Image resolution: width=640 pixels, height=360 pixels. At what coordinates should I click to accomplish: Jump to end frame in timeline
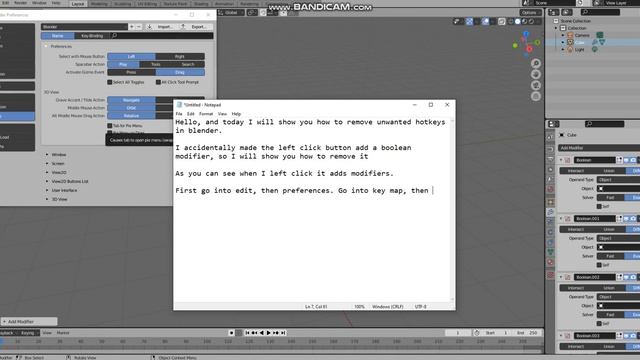coord(283,333)
